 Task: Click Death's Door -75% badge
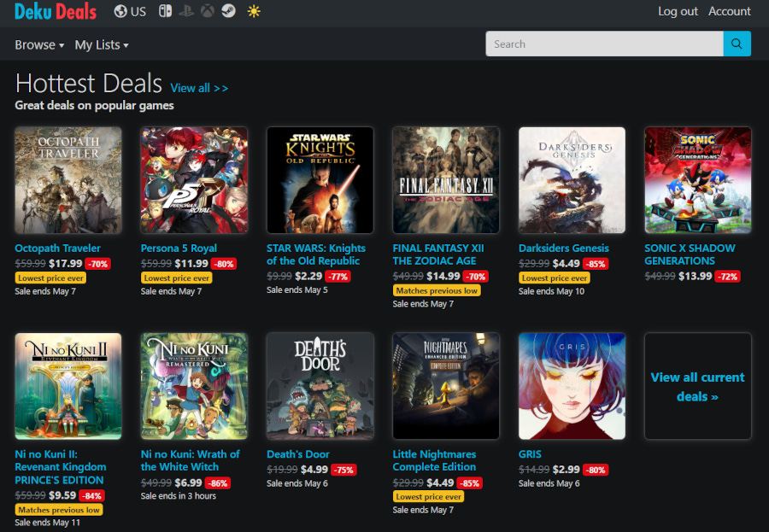pyautogui.click(x=343, y=471)
